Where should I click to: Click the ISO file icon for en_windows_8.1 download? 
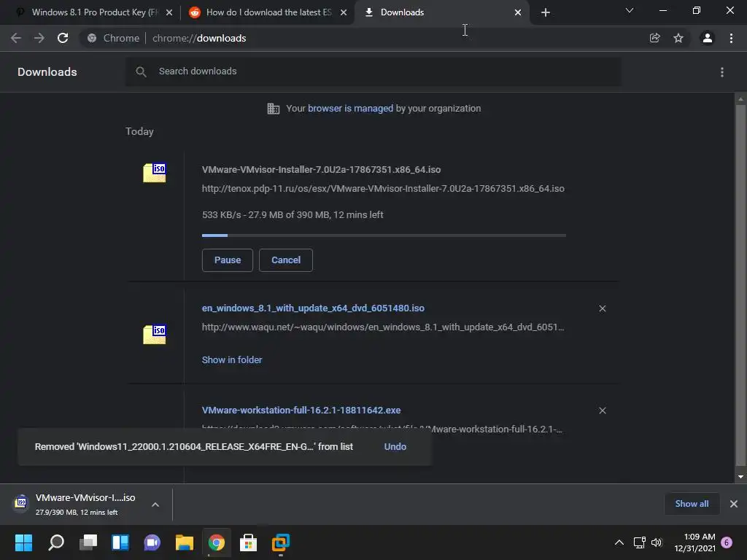pos(155,334)
